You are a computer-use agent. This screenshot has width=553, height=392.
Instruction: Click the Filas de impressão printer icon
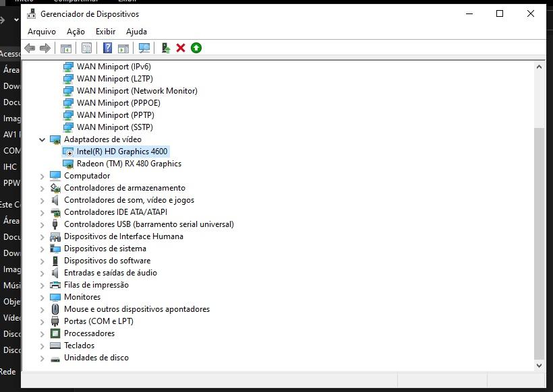pyautogui.click(x=55, y=285)
